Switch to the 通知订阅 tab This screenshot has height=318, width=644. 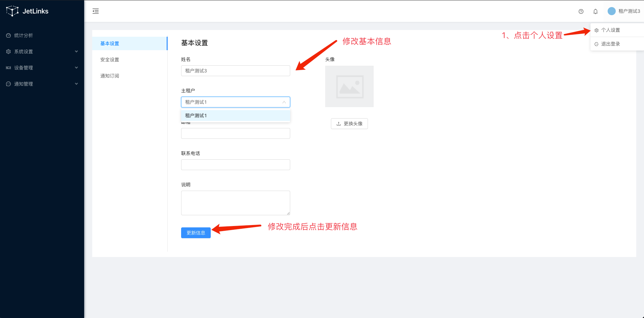[130, 76]
